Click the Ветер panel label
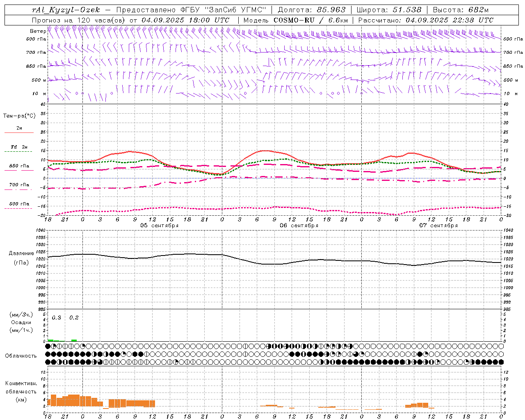Image resolution: width=525 pixels, height=420 pixels. [38, 31]
